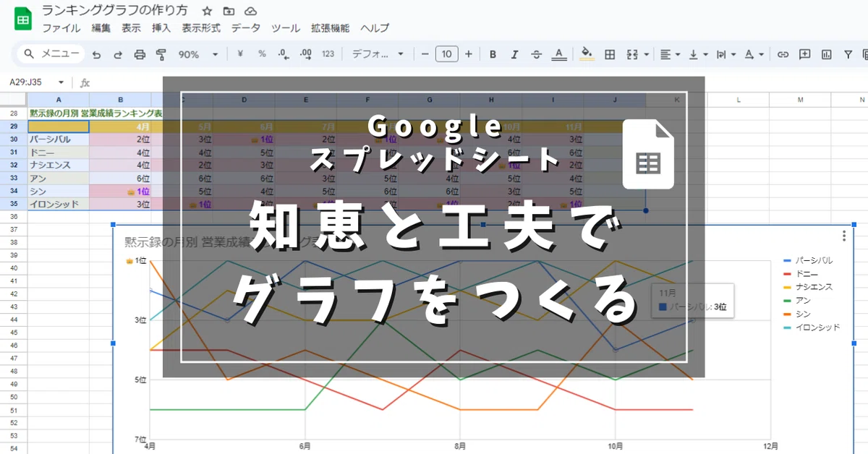This screenshot has width=868, height=454.
Task: Click the font size field showing 10
Action: 447,54
